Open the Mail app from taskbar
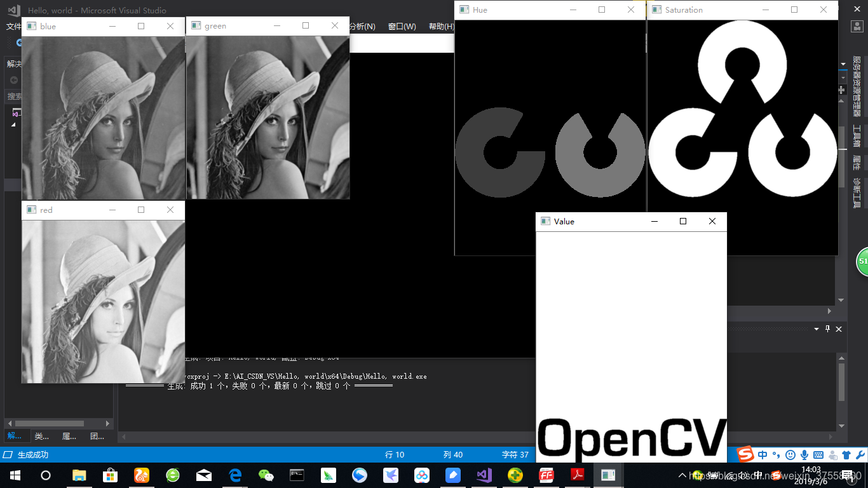Viewport: 868px width, 488px height. point(204,475)
